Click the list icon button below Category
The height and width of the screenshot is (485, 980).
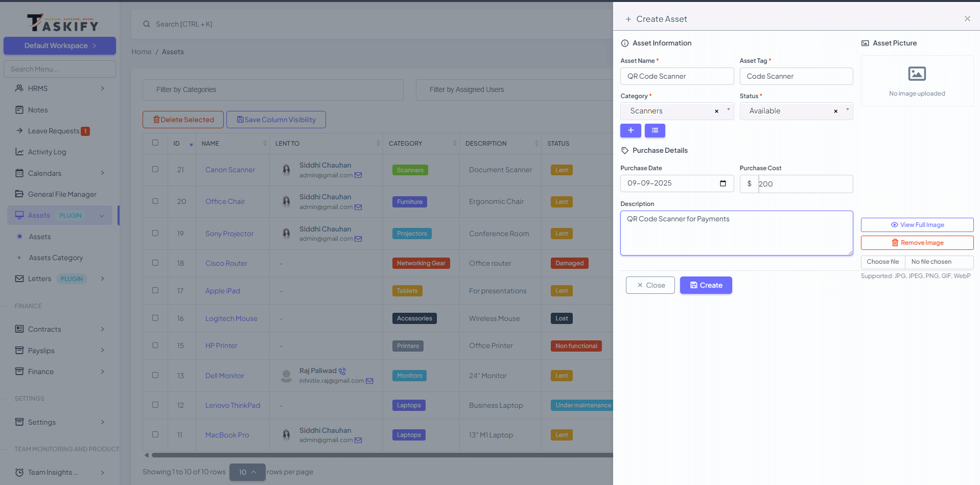point(655,131)
